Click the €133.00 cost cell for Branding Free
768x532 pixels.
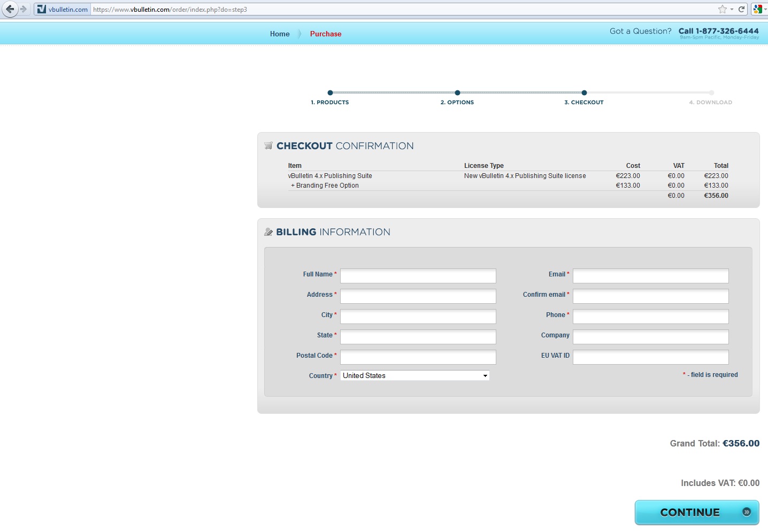[x=628, y=186]
